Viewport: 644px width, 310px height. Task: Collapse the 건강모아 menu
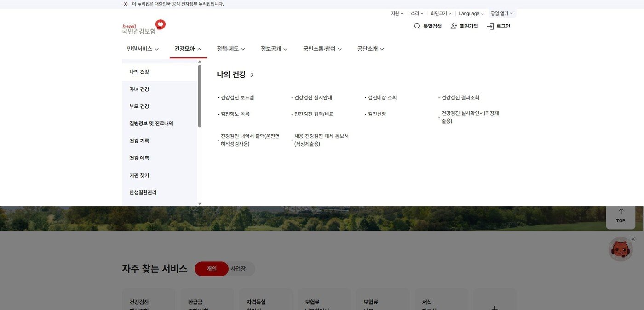188,49
